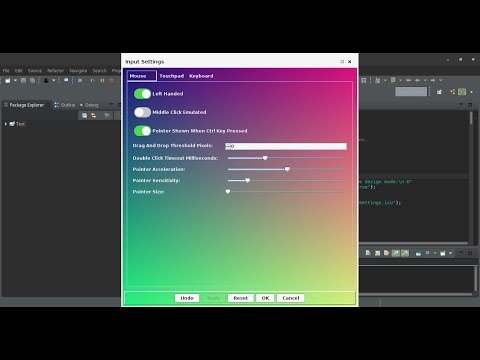The height and width of the screenshot is (360, 480).
Task: Open the Debug launch dropdown arrow
Action: click(54, 80)
